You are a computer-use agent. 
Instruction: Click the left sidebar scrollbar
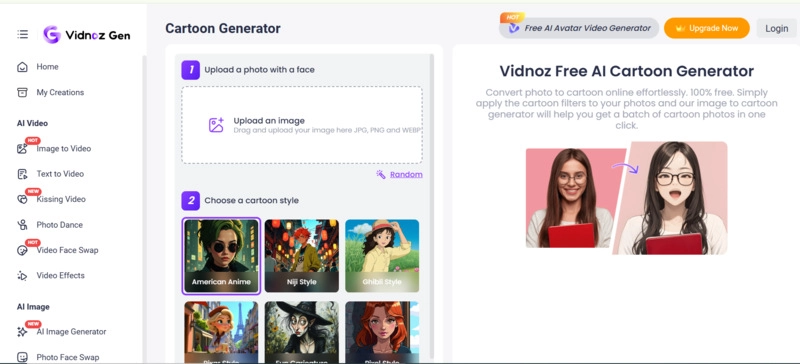[144, 209]
